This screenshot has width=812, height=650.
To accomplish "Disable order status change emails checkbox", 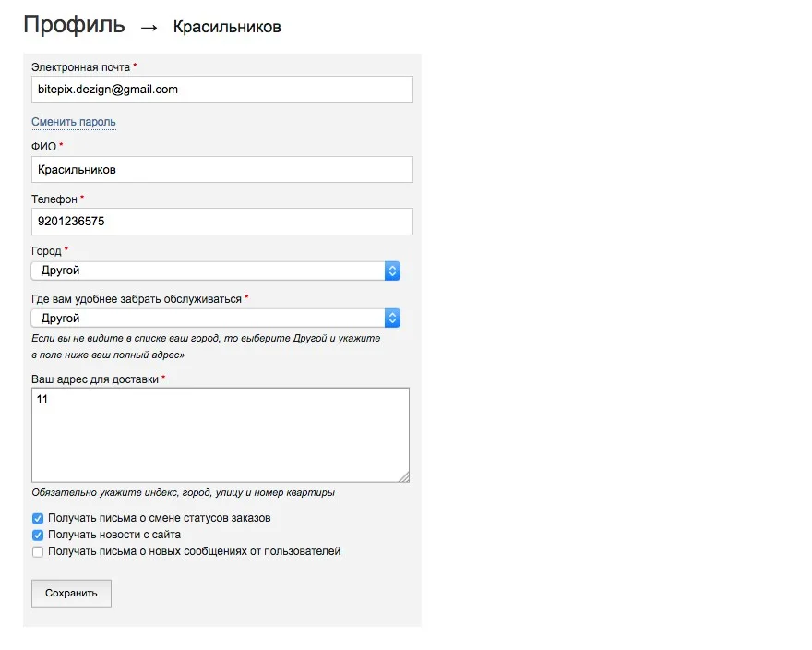I will tap(38, 519).
